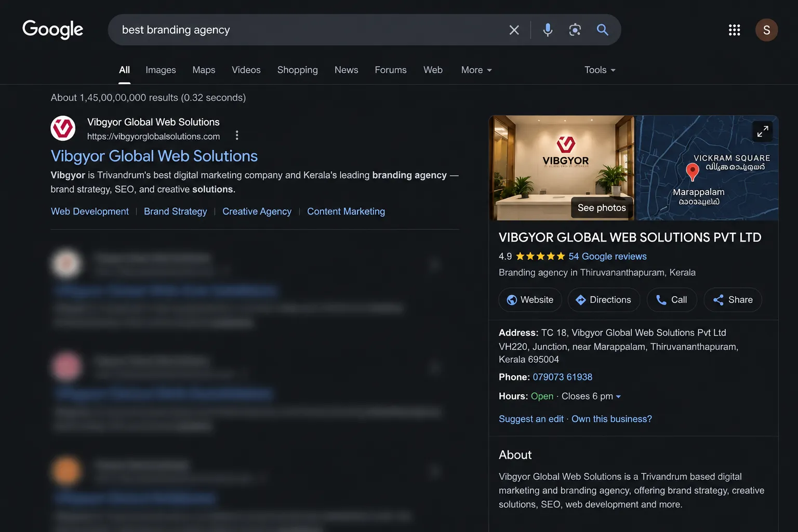
Task: Select the All tab
Action: pyautogui.click(x=125, y=70)
